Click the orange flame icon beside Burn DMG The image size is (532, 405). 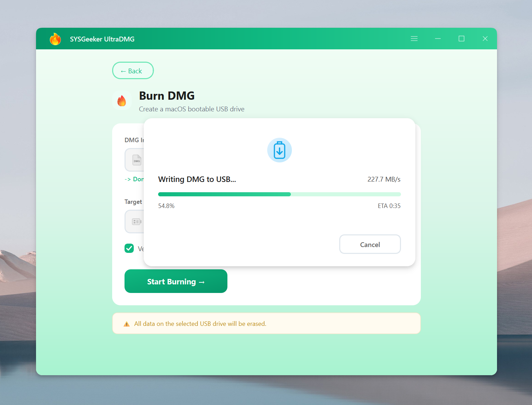(x=122, y=101)
